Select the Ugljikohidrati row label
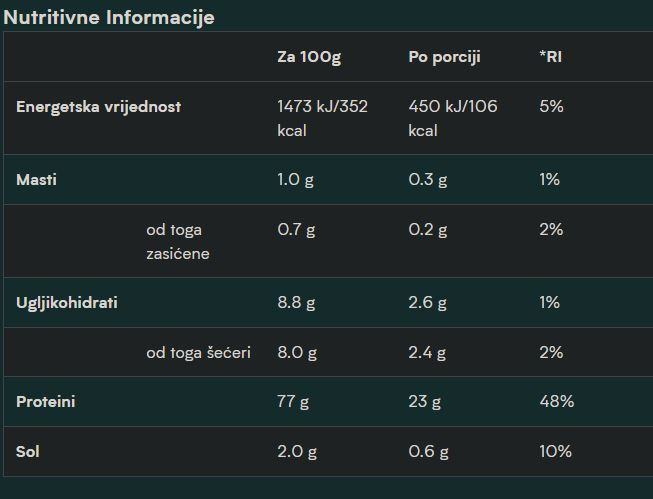This screenshot has height=499, width=653. [x=66, y=303]
